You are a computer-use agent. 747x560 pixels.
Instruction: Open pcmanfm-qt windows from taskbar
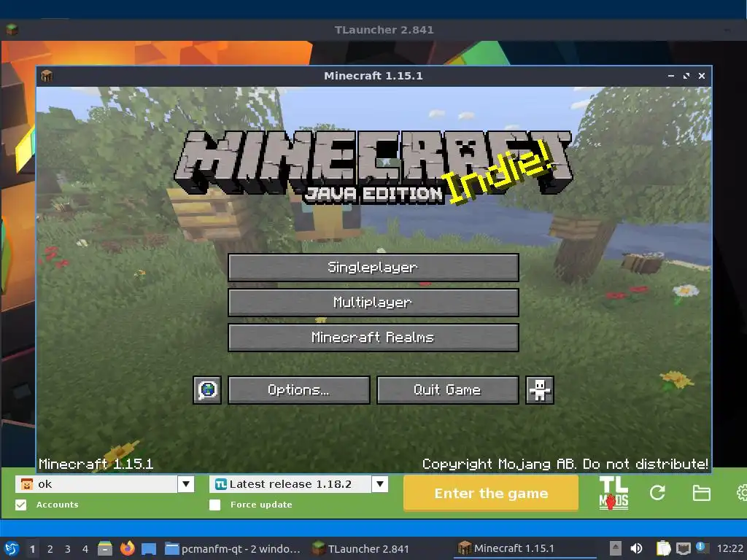click(233, 548)
